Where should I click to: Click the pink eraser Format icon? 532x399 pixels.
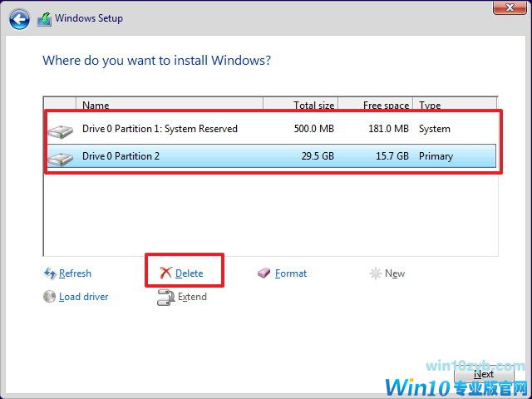tap(264, 273)
